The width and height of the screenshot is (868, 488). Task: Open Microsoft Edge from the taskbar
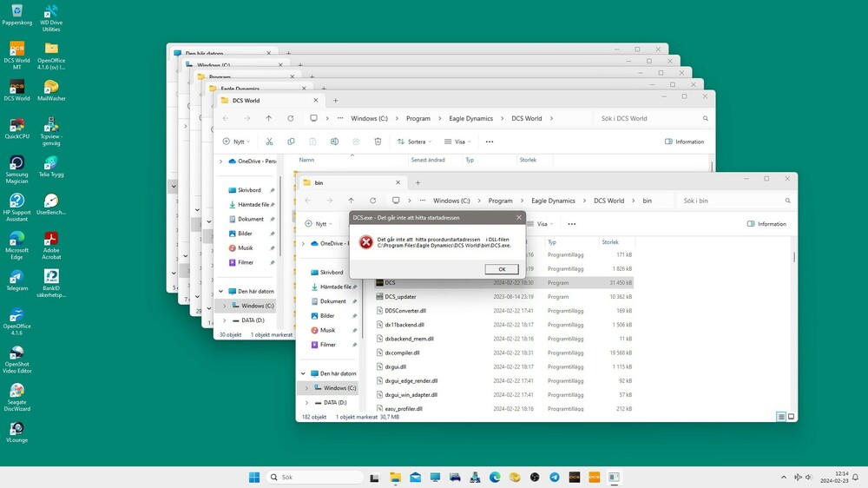(495, 477)
